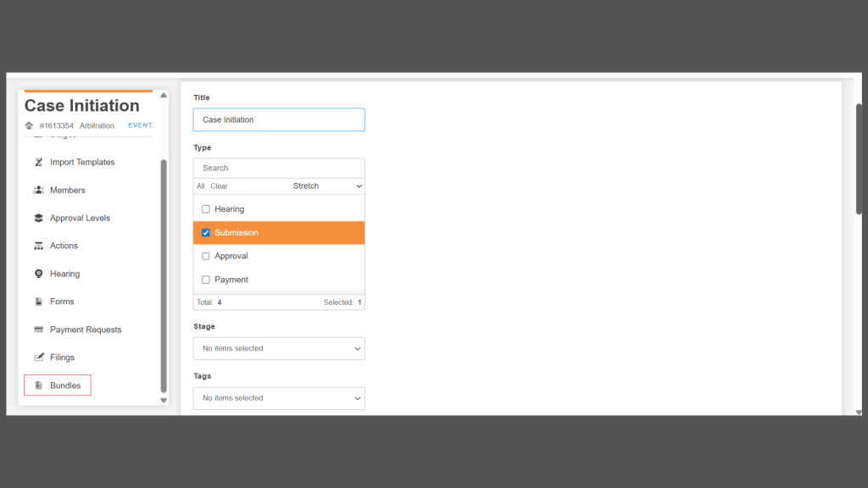Expand the Tags dropdown

279,398
